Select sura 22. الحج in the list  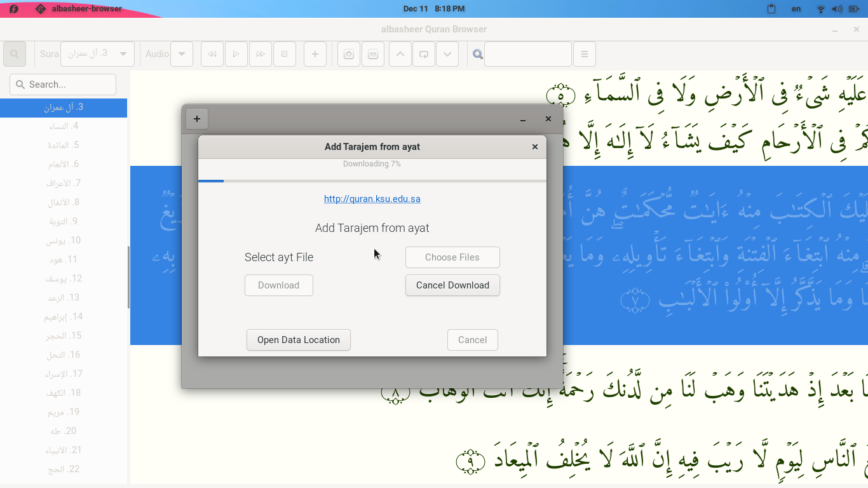click(64, 470)
